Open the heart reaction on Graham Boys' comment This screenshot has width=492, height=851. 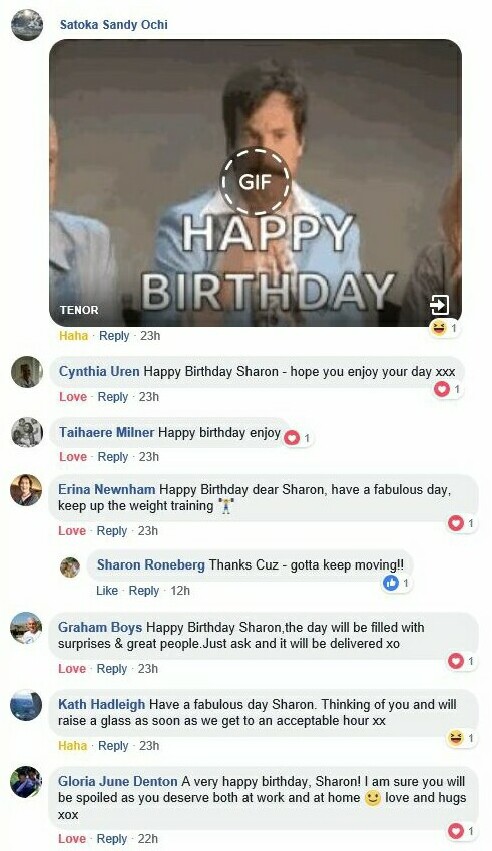tap(462, 661)
